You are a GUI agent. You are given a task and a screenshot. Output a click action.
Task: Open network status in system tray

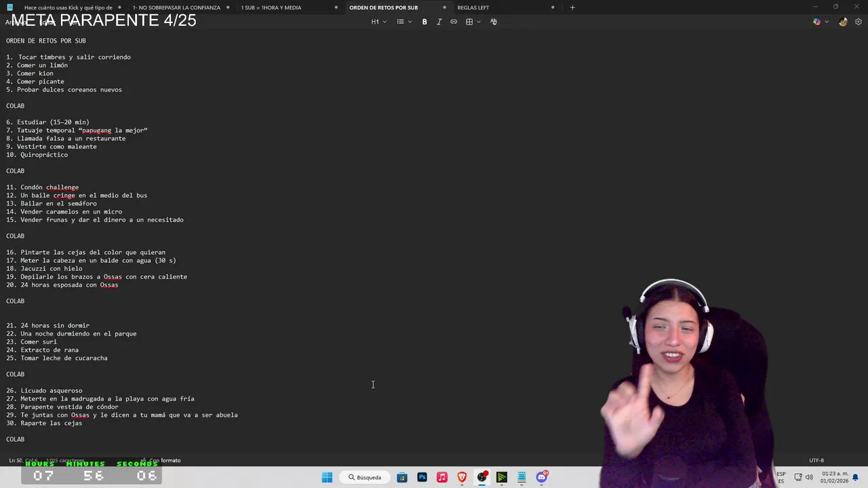click(x=799, y=477)
